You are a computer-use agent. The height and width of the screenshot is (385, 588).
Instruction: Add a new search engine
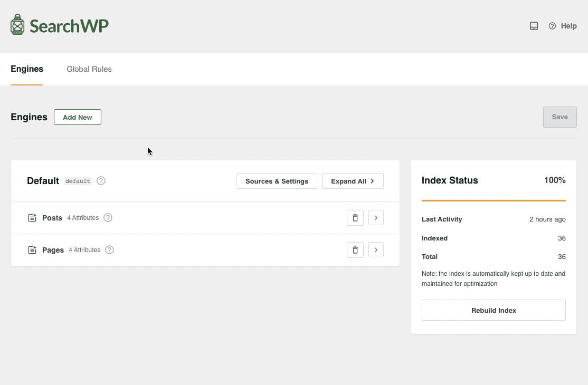pos(77,117)
